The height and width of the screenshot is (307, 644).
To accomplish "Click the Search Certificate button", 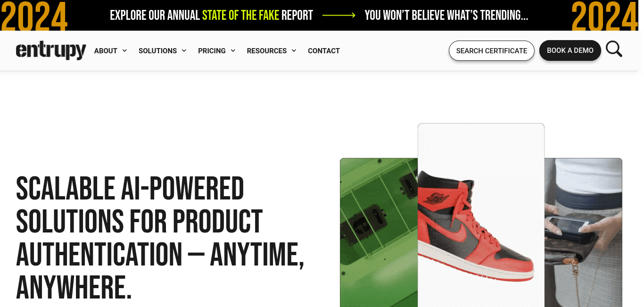I will [492, 50].
